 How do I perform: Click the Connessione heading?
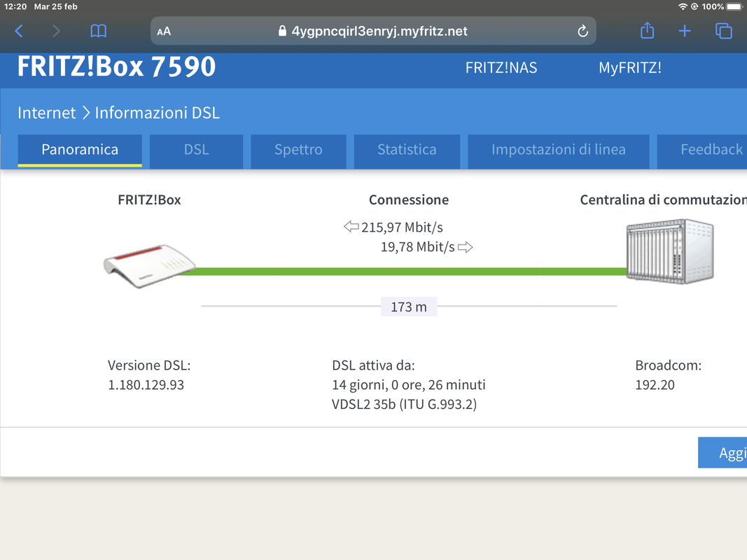(409, 199)
